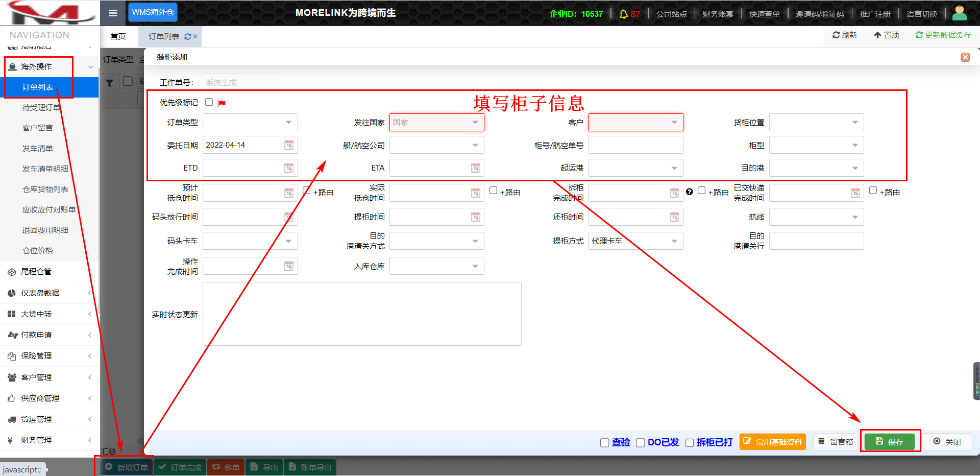This screenshot has height=476, width=980.
Task: Open calendar picker for 操作完成时间
Action: click(x=289, y=266)
